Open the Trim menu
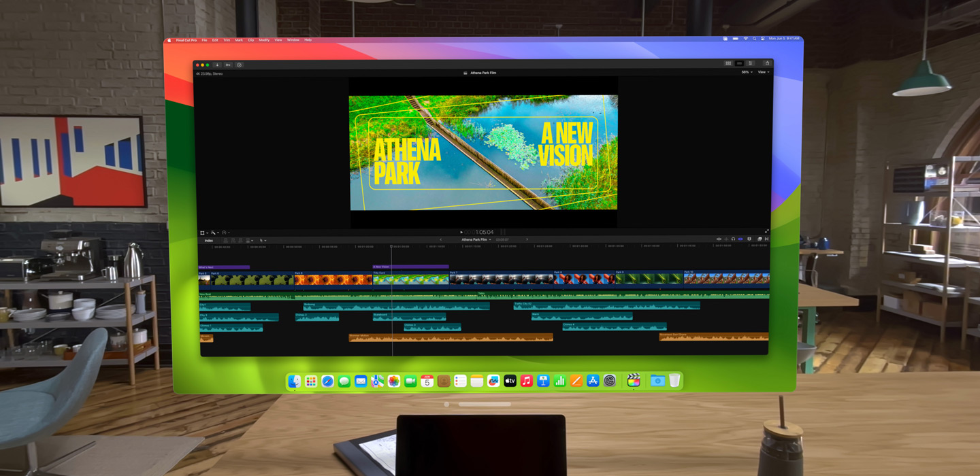The width and height of the screenshot is (980, 476). pos(227,40)
